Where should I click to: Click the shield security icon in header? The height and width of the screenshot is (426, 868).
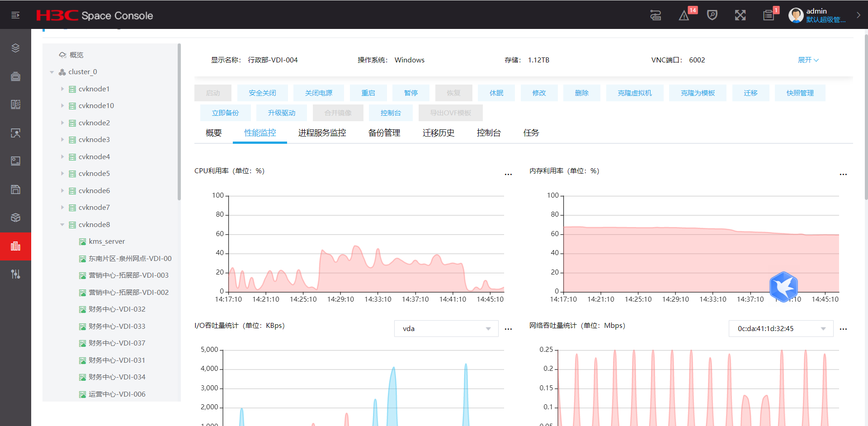point(712,15)
